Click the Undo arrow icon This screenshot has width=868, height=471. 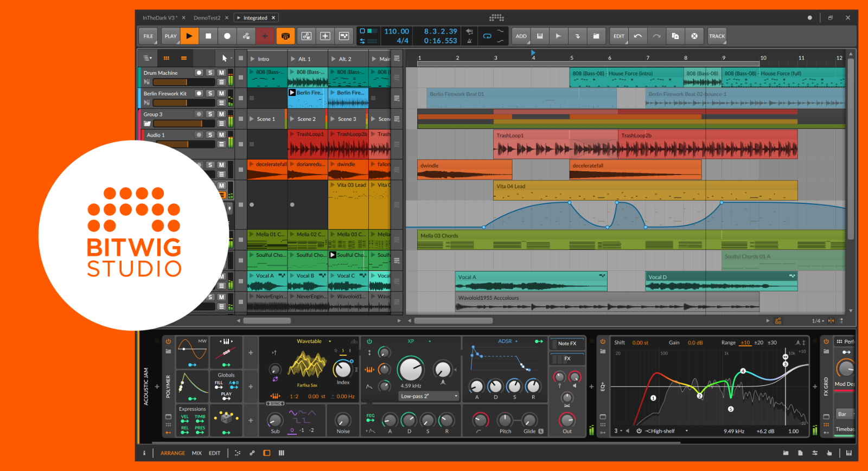pos(638,36)
